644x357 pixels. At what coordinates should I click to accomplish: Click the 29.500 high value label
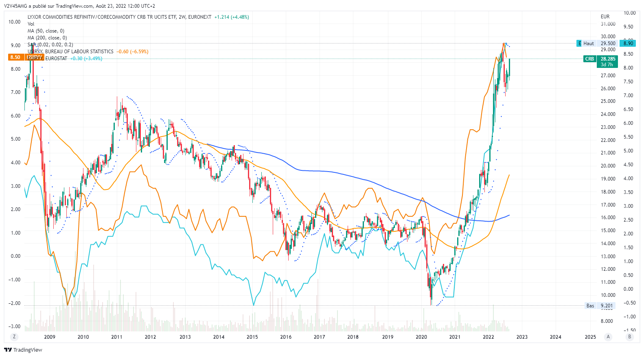(608, 44)
